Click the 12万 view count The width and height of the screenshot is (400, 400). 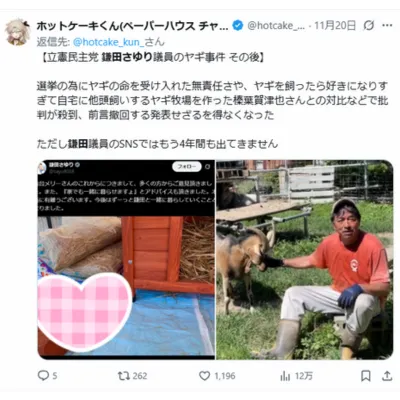pos(304,376)
